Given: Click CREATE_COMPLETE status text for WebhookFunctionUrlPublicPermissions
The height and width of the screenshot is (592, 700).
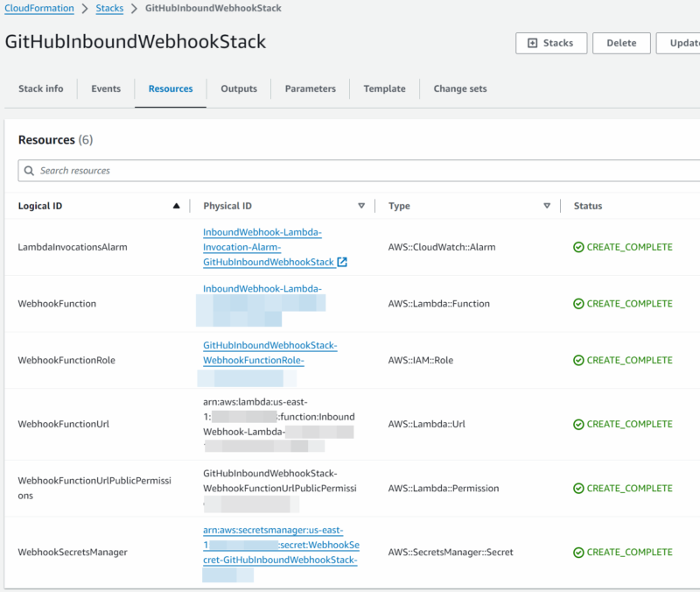Looking at the screenshot, I should 629,489.
